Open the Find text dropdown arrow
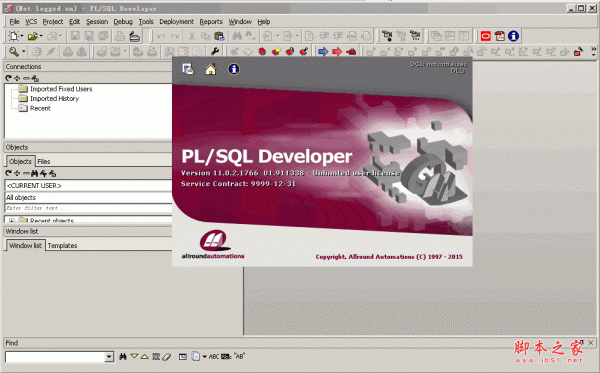 pyautogui.click(x=109, y=357)
